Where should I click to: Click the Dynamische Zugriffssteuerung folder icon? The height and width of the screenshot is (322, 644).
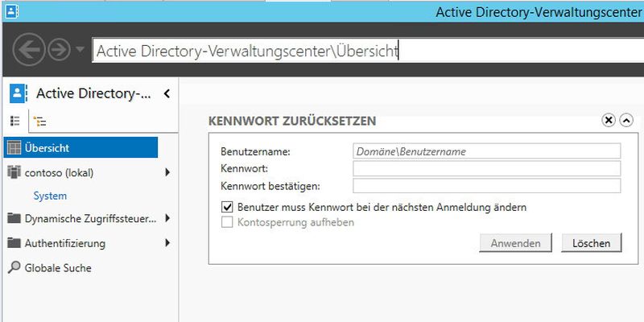click(14, 218)
